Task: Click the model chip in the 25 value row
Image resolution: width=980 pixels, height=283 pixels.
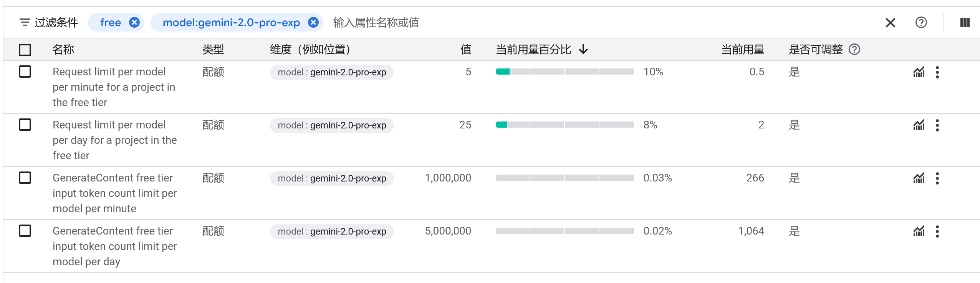Action: point(332,125)
